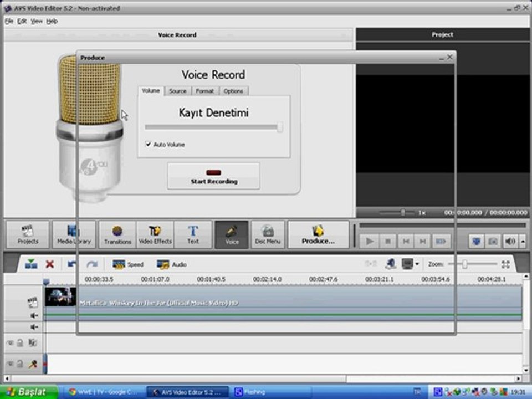Select Metallica video clip thumbnail
Viewport: 532px width, 399px height.
(60, 296)
